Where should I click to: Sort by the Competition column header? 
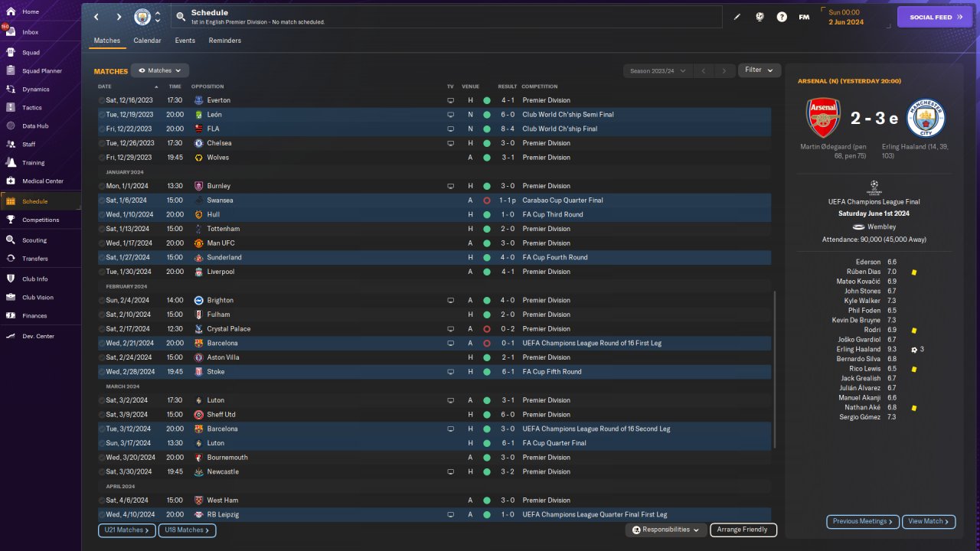540,86
